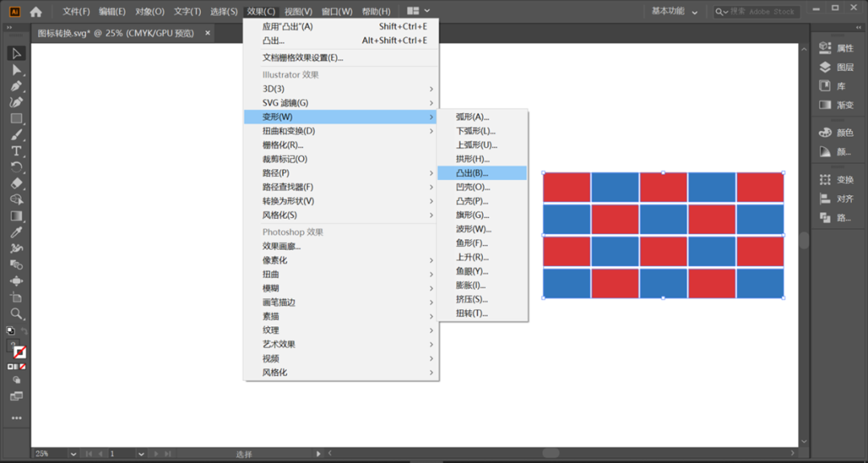This screenshot has width=868, height=463.
Task: Open the 基本功能 workspace dropdown
Action: click(x=674, y=11)
